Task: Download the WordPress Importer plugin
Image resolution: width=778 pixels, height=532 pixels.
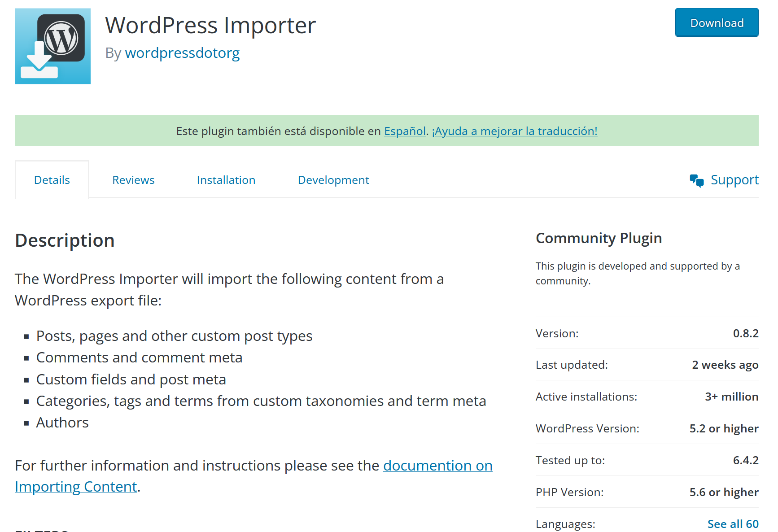Action: (x=717, y=23)
